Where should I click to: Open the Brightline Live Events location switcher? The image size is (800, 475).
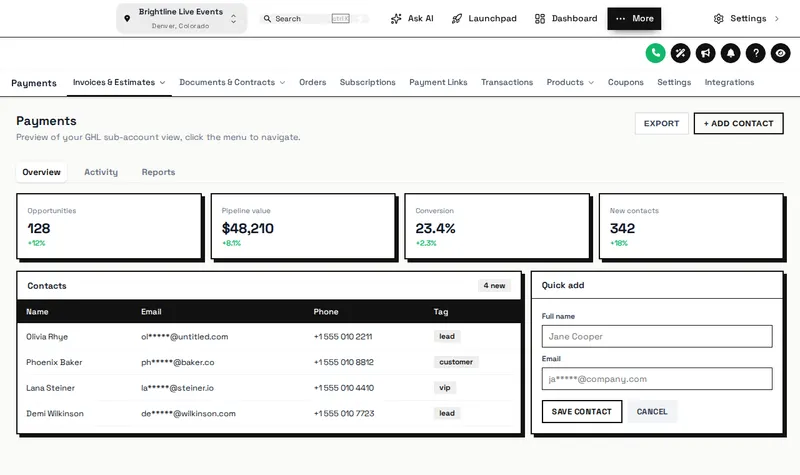pyautogui.click(x=182, y=18)
